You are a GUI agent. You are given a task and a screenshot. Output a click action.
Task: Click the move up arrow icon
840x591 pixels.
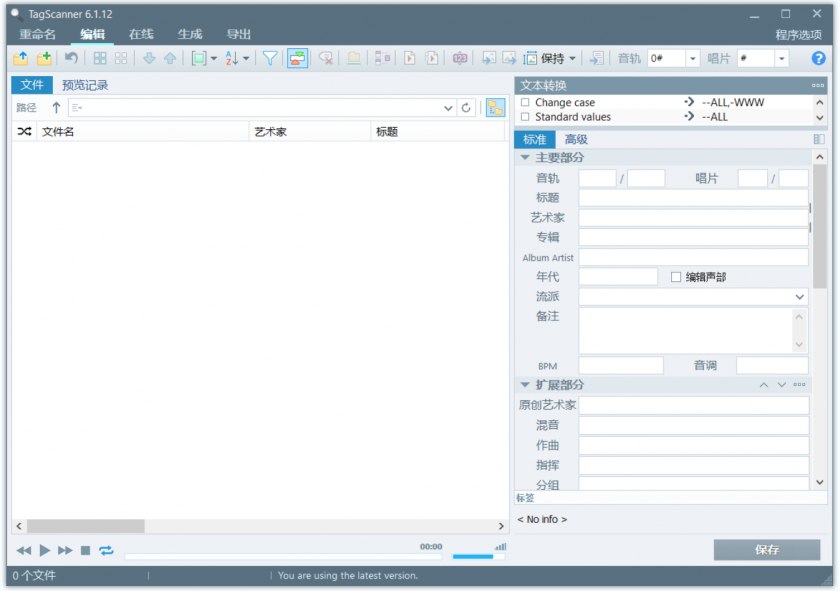click(170, 58)
